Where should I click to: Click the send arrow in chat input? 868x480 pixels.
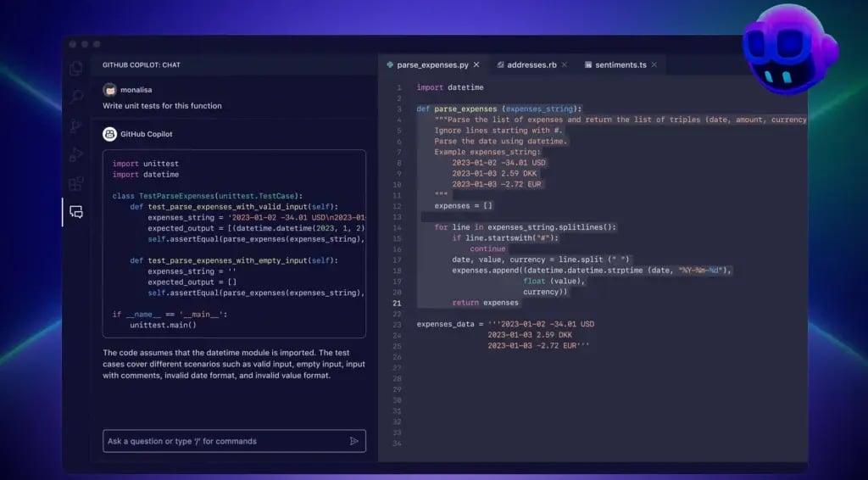coord(353,441)
